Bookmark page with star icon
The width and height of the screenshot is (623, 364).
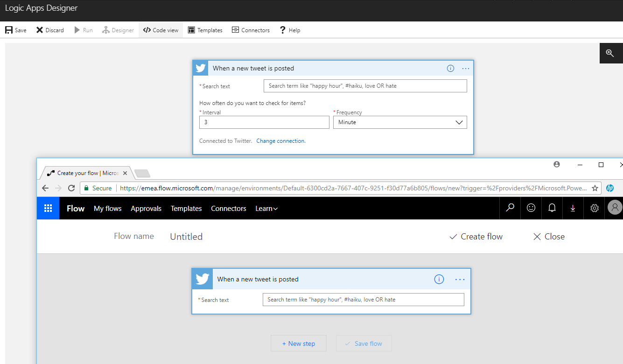[x=595, y=188]
